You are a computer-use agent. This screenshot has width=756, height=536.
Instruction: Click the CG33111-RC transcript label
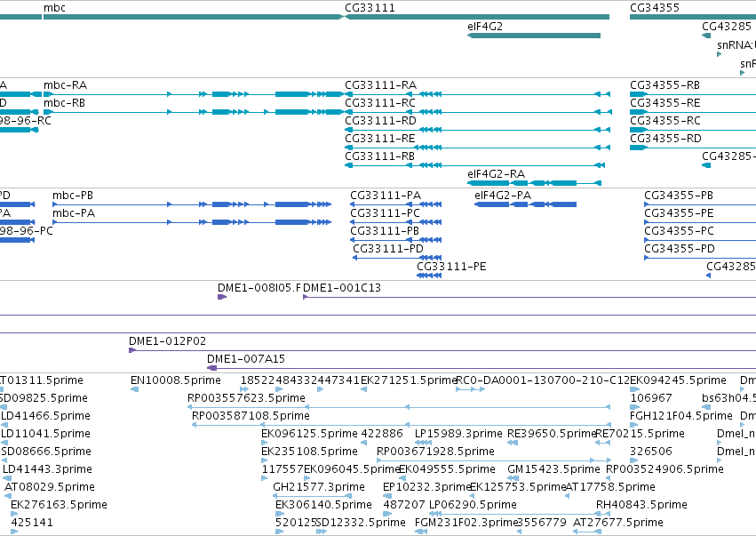[x=380, y=103]
